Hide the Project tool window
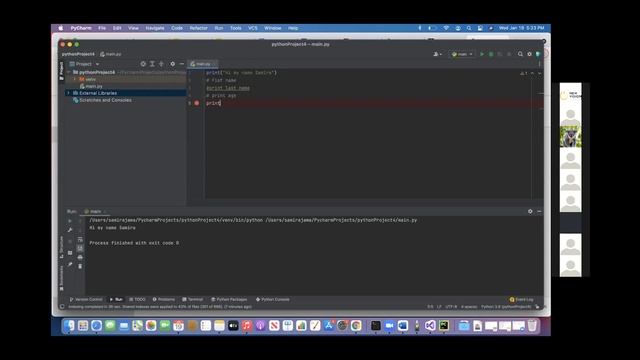The image size is (640, 360). [x=182, y=64]
